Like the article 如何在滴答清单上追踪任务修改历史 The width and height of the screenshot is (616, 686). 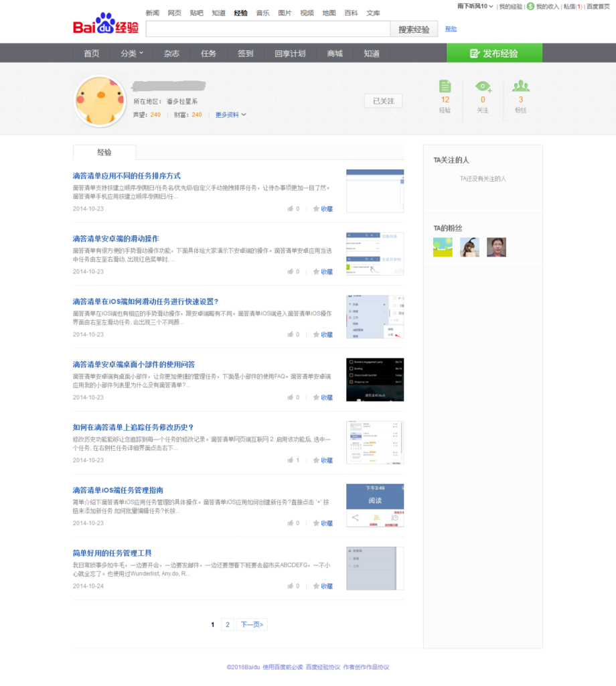(x=291, y=460)
